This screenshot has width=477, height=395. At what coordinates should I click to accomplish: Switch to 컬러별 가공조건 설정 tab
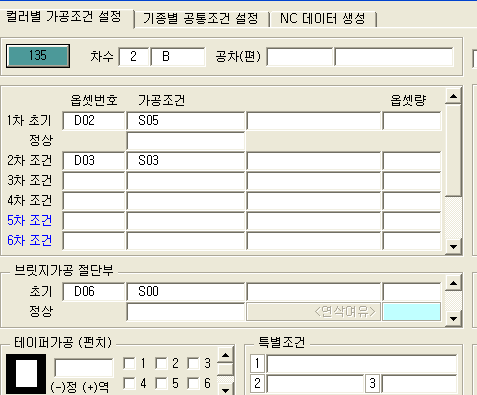pos(65,17)
